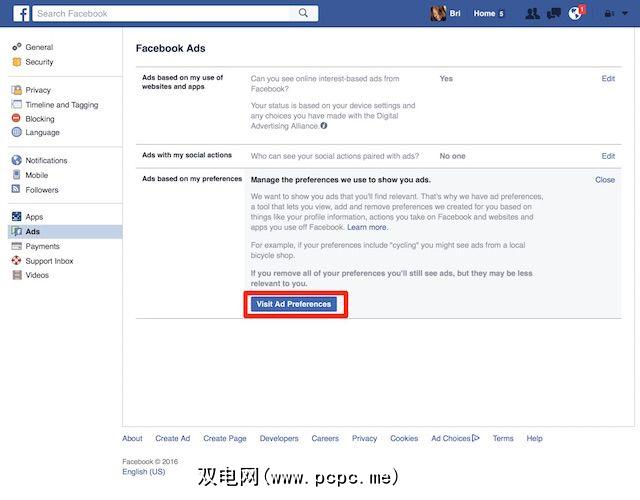Open Security settings

(x=39, y=62)
